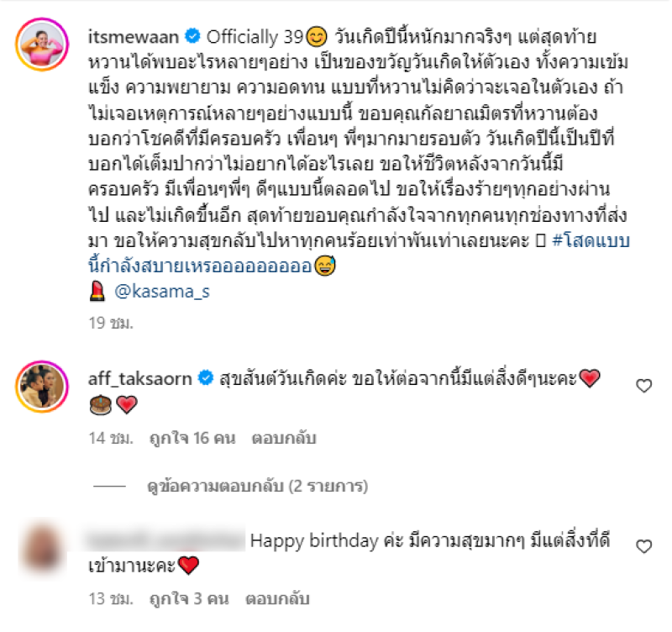Viewport: 672px width, 632px height.
Task: Open itsmewaan's profile picture
Action: (42, 45)
